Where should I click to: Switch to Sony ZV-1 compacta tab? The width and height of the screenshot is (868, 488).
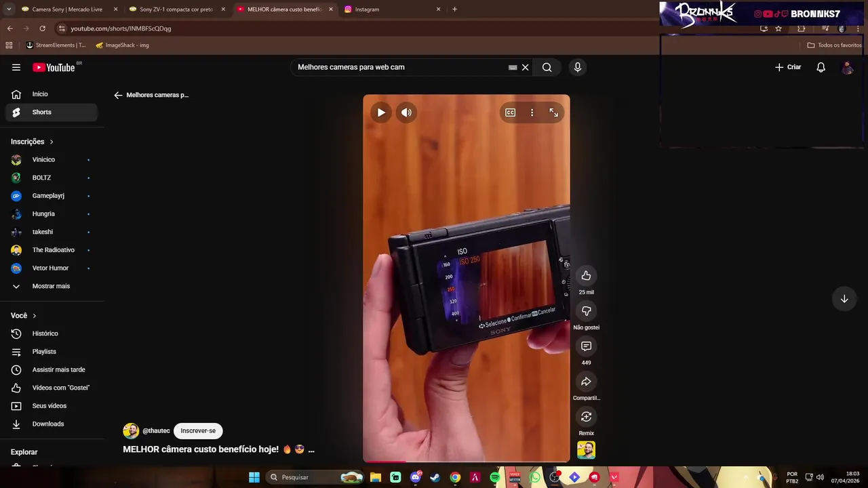pos(176,9)
